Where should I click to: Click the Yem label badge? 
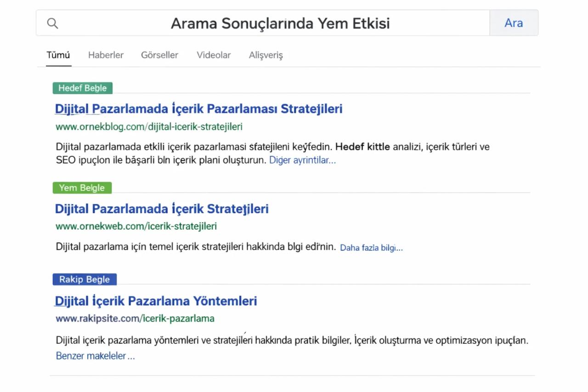point(82,188)
